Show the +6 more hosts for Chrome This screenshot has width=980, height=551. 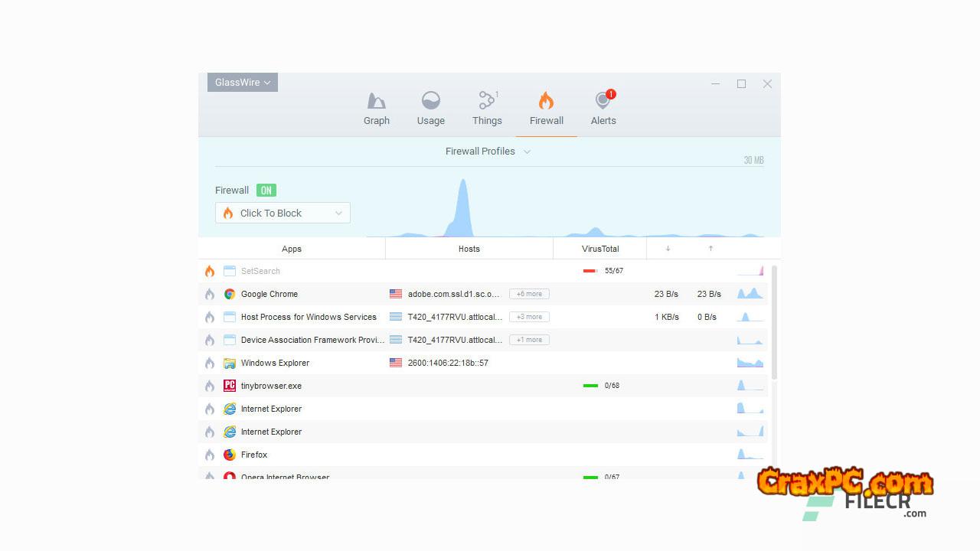[x=529, y=294]
